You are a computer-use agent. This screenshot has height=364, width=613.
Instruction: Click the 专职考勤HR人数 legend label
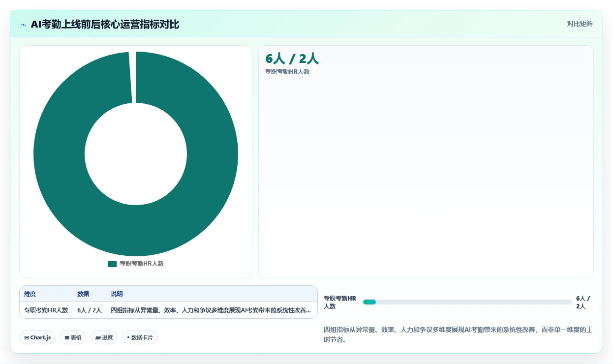[x=142, y=264]
